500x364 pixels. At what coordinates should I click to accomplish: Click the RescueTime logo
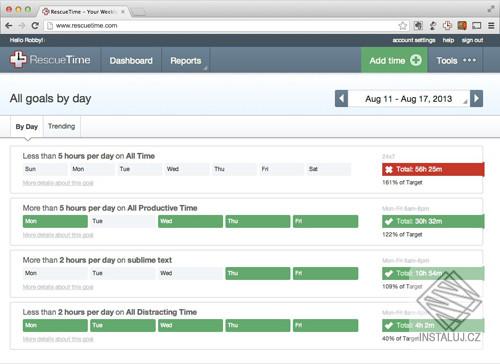click(x=50, y=60)
